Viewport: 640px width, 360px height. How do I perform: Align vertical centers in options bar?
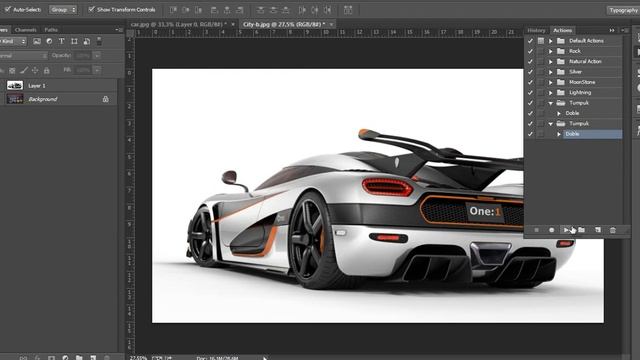(186, 10)
